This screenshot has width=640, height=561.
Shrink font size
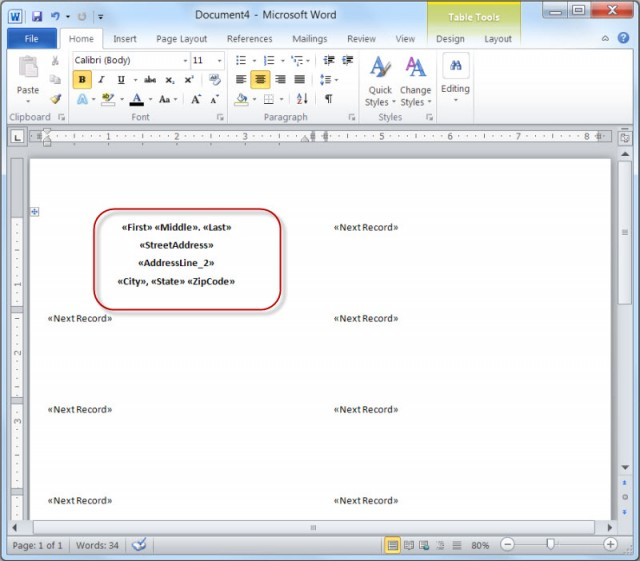pyautogui.click(x=214, y=99)
